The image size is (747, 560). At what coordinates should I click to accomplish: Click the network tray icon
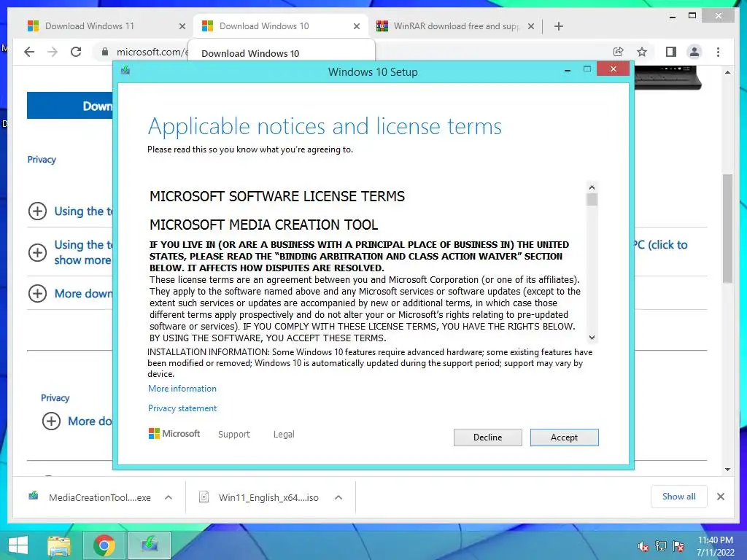point(661,546)
